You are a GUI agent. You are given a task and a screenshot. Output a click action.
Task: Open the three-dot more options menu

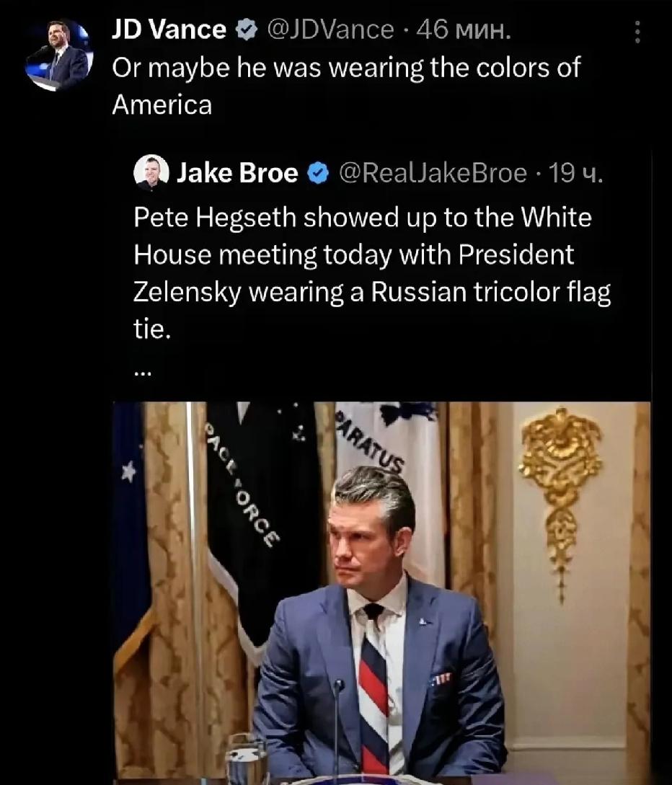click(637, 32)
